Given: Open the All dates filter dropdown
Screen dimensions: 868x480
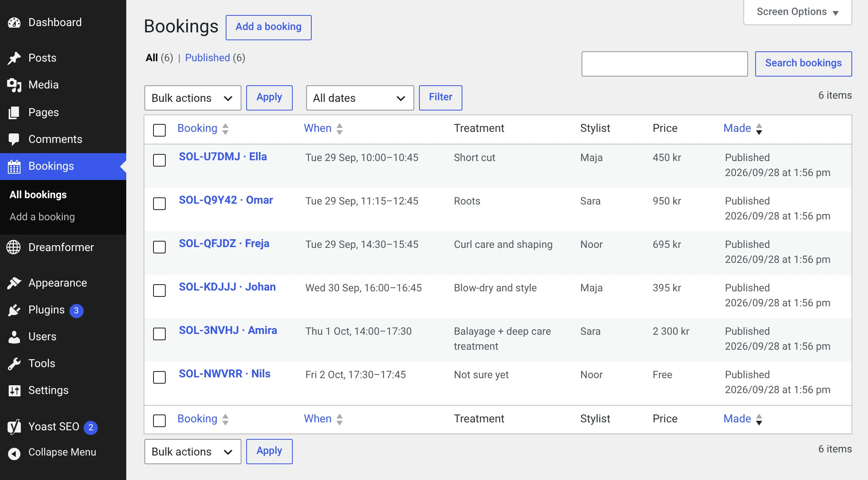Looking at the screenshot, I should (360, 98).
